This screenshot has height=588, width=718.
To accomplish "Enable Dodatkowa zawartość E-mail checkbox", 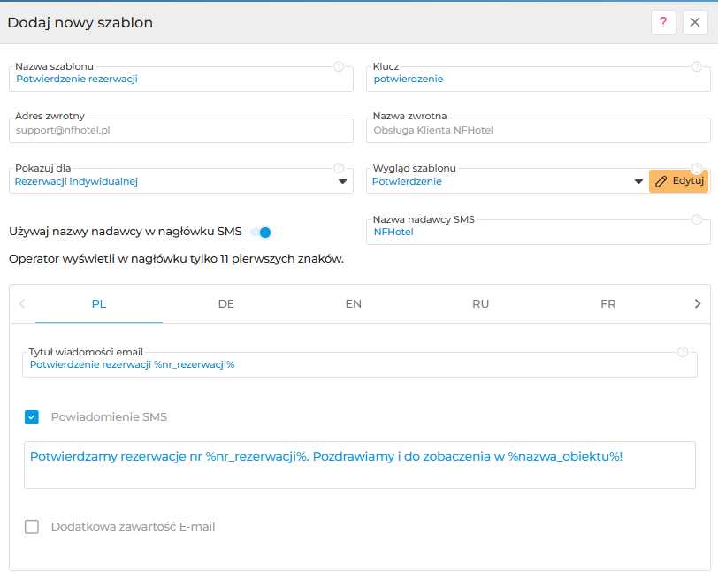I will point(32,527).
